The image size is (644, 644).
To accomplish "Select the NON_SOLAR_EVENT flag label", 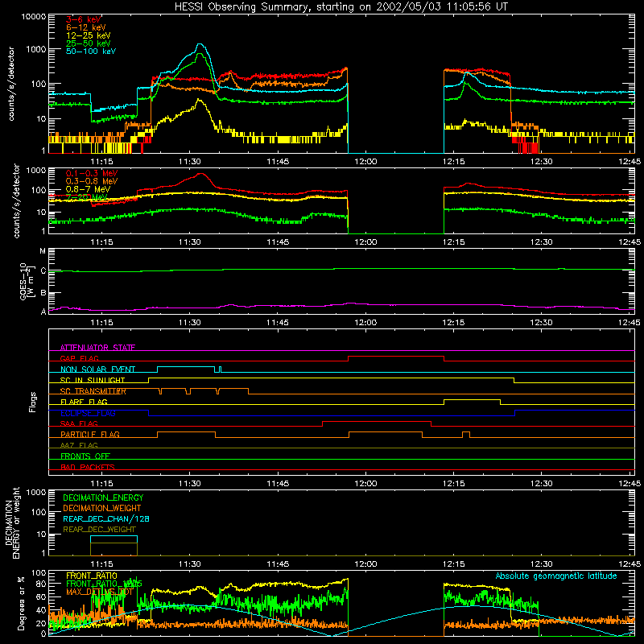I will (97, 369).
